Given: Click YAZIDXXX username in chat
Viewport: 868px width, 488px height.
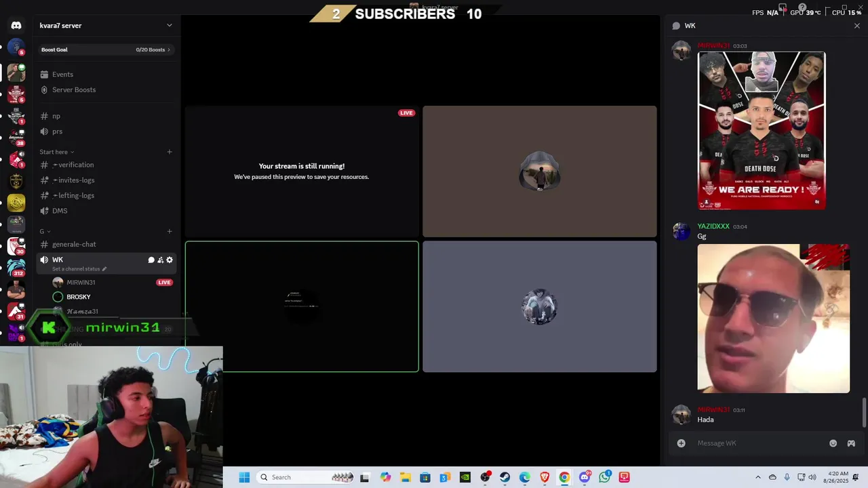Looking at the screenshot, I should coord(713,226).
